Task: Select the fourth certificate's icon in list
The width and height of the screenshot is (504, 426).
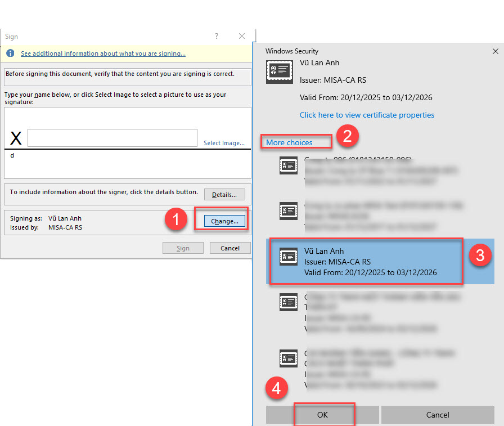Action: tap(288, 302)
